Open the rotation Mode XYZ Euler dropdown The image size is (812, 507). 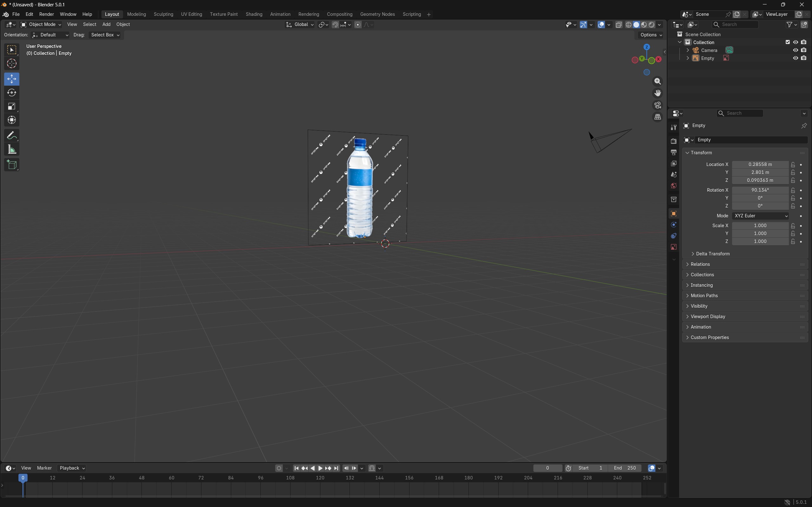pos(760,216)
